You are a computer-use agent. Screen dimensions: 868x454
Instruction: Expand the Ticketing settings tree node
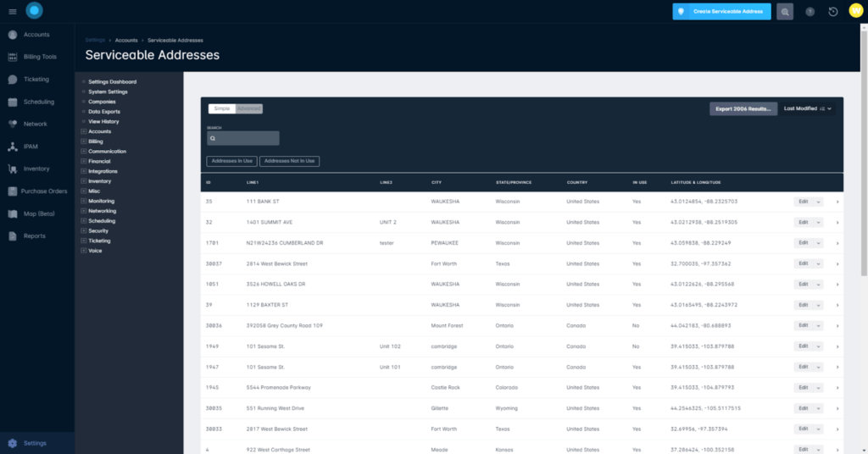click(84, 241)
